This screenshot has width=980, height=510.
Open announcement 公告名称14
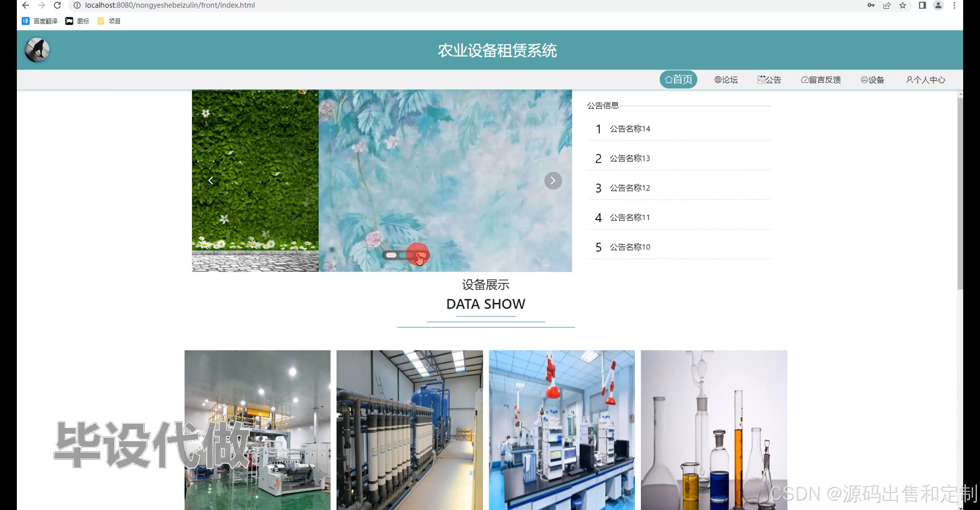[630, 129]
